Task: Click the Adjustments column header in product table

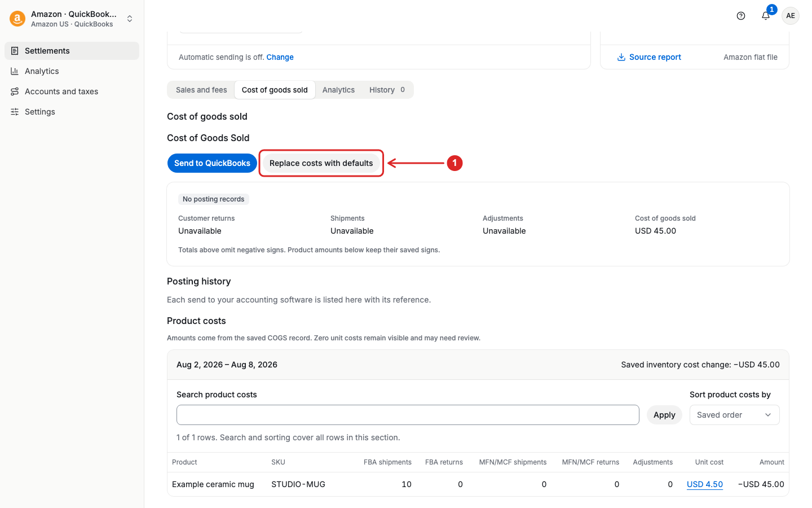Action: (x=653, y=462)
